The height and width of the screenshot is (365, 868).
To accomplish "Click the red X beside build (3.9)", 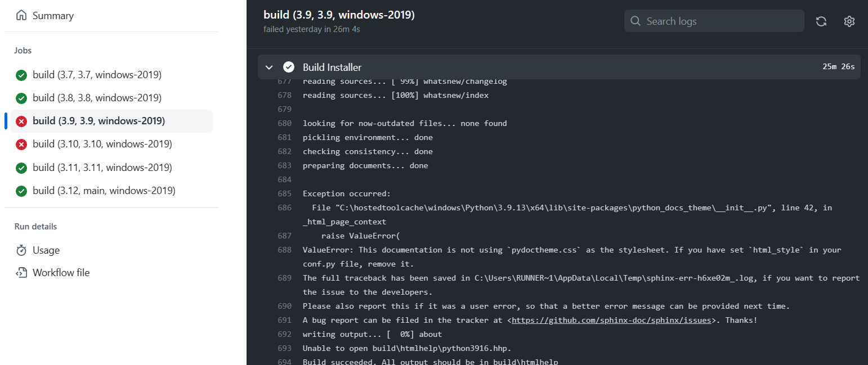I will tap(21, 121).
